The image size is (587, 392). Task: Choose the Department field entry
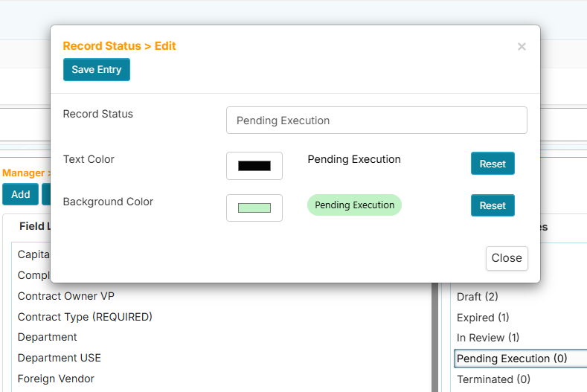(48, 337)
